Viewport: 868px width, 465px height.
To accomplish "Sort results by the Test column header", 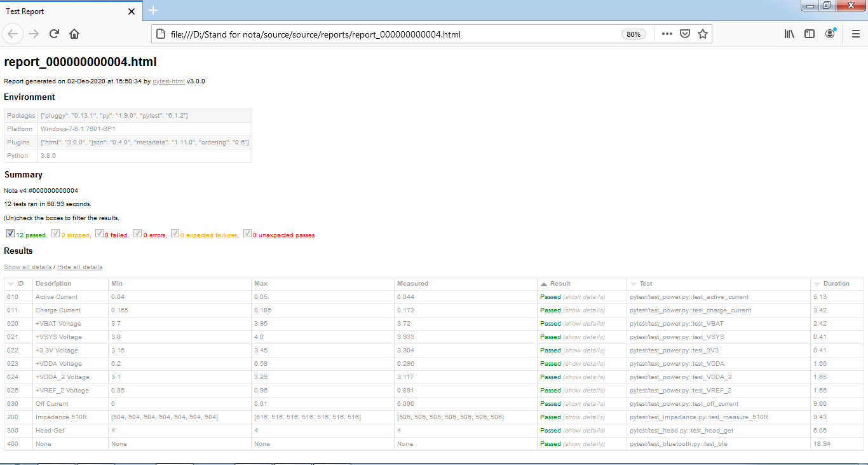I will pyautogui.click(x=646, y=284).
